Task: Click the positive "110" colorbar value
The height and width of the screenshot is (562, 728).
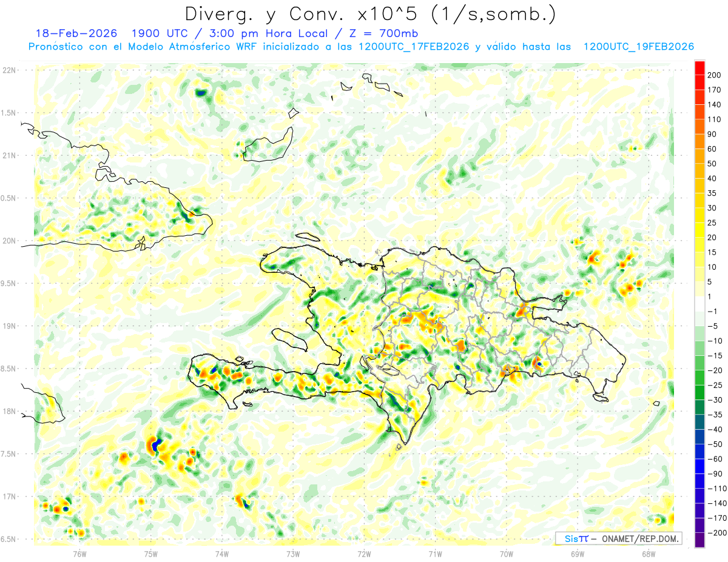Action: pyautogui.click(x=714, y=119)
